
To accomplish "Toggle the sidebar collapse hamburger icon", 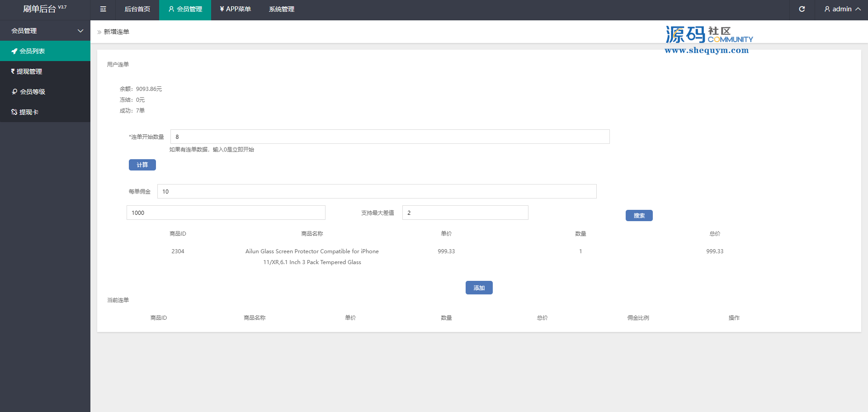I will [103, 9].
